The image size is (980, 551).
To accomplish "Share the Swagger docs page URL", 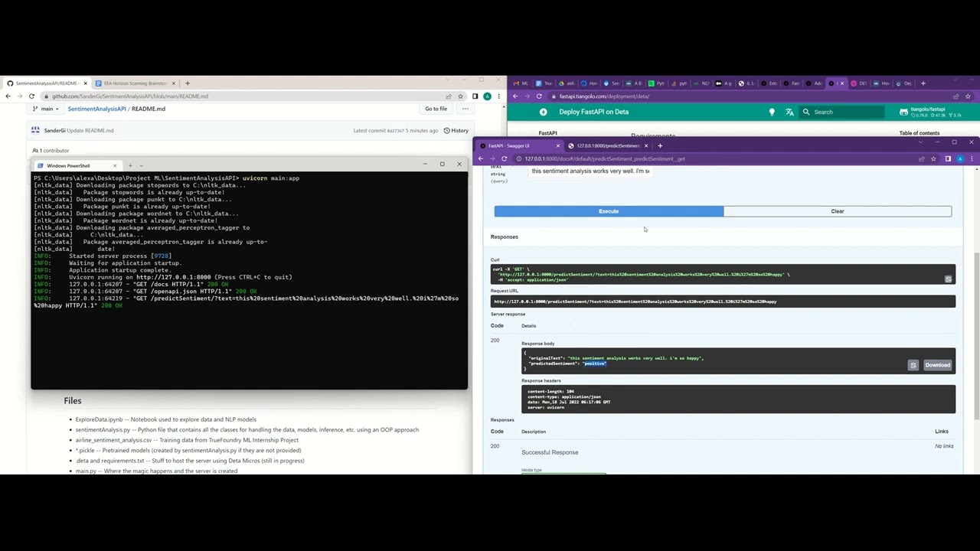I will coord(921,158).
